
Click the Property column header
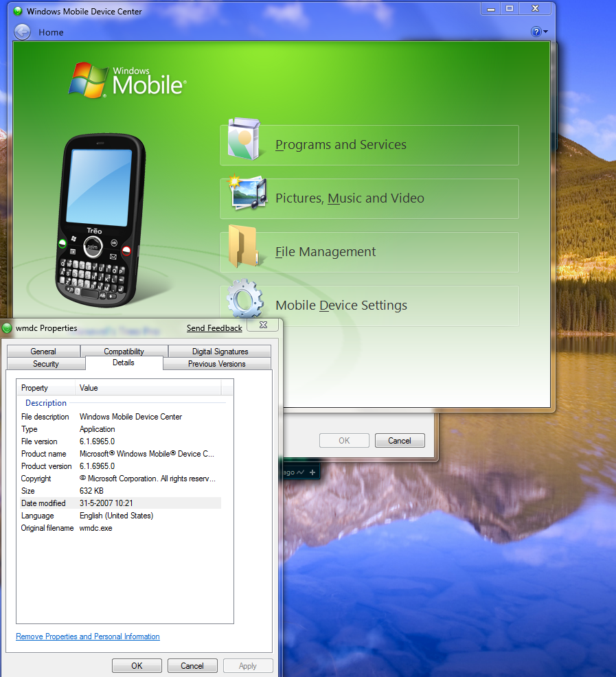46,388
